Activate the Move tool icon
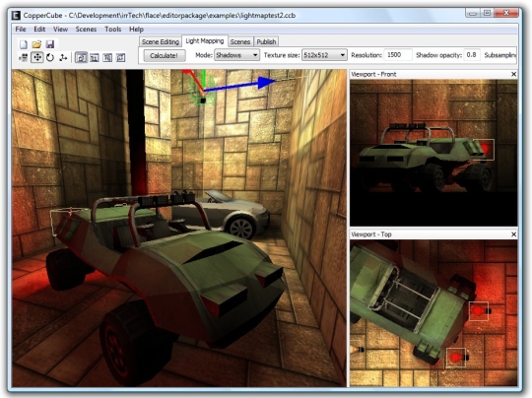The image size is (532, 398). (37, 58)
